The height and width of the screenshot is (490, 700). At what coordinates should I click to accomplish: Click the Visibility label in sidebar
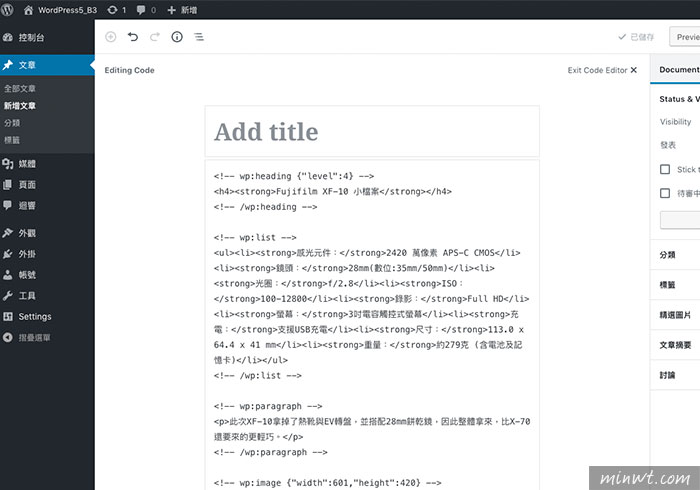(675, 122)
